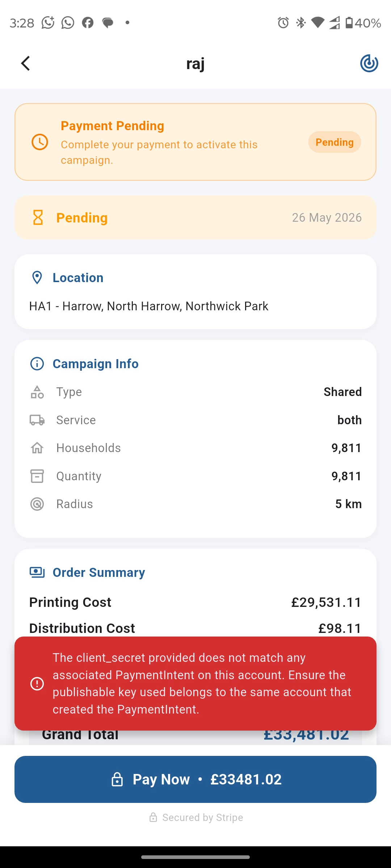Tap the 26 May 2026 date
Viewport: 391px width, 868px height.
tap(327, 218)
